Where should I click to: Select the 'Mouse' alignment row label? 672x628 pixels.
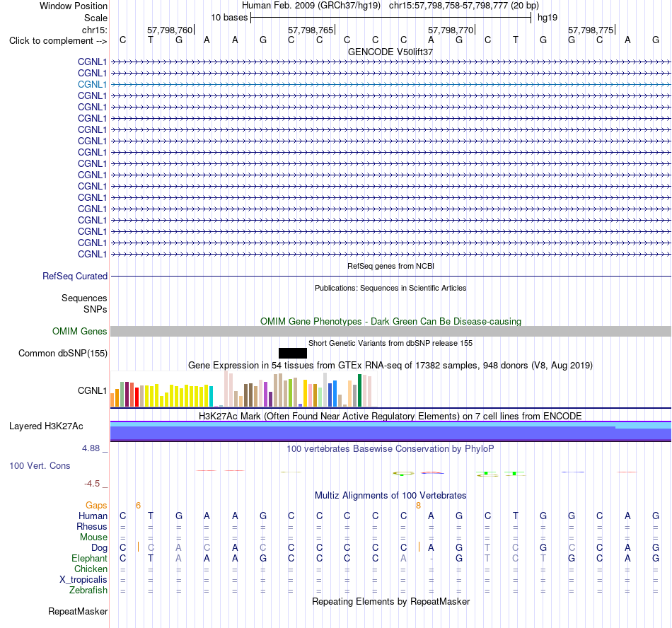coord(93,537)
